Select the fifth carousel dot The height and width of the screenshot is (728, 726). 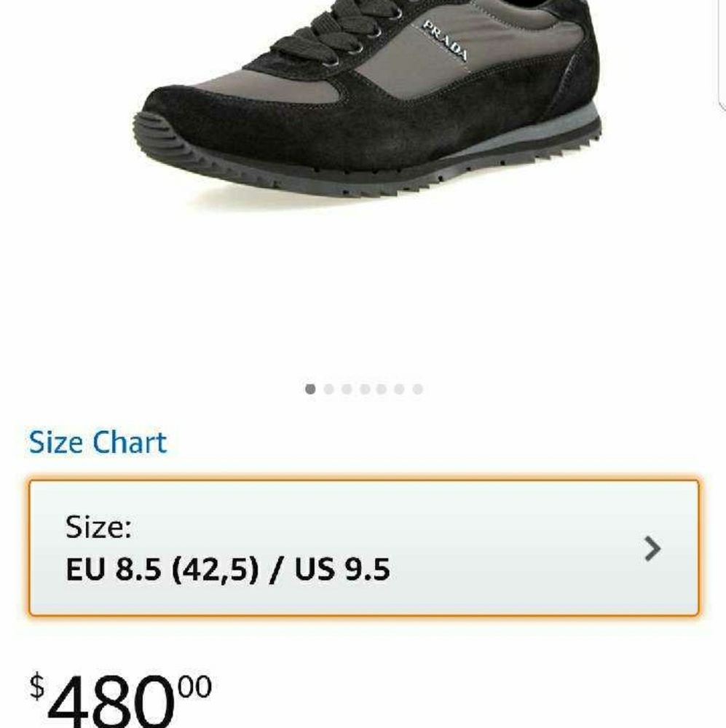[x=382, y=389]
